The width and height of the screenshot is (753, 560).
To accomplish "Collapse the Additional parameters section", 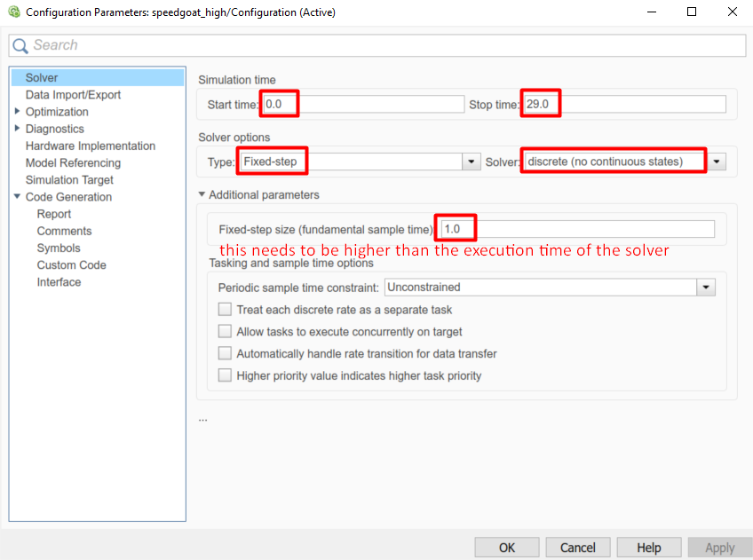I will tap(202, 194).
